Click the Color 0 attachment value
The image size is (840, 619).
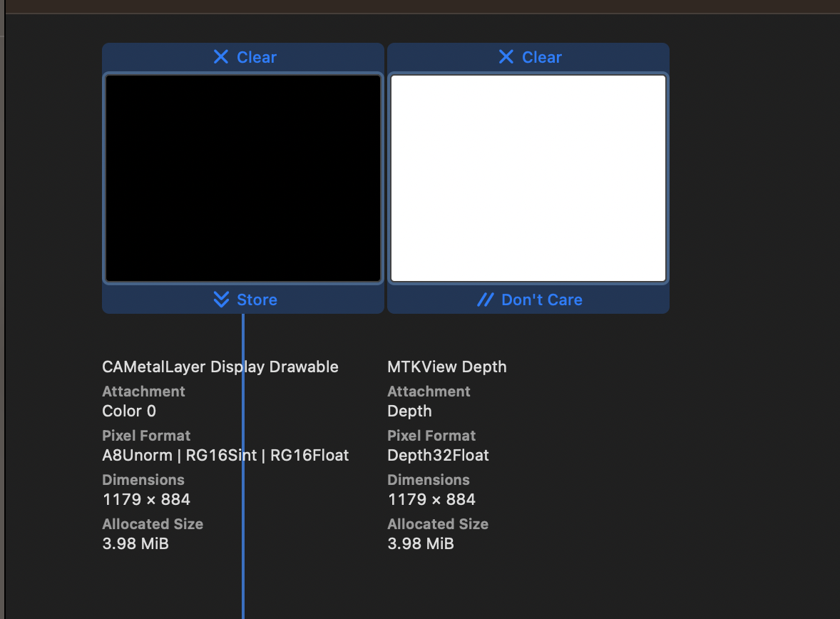tap(129, 411)
